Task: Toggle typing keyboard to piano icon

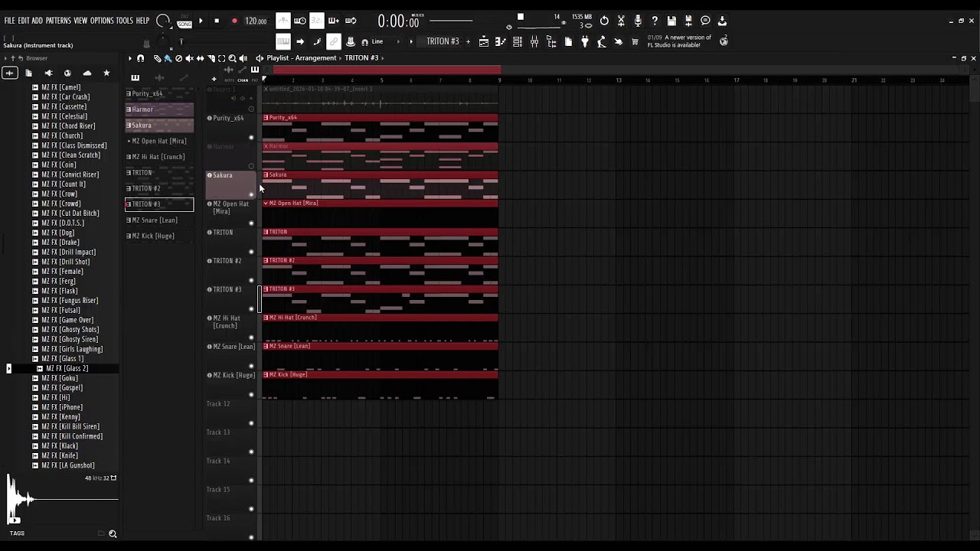Action: pyautogui.click(x=283, y=41)
